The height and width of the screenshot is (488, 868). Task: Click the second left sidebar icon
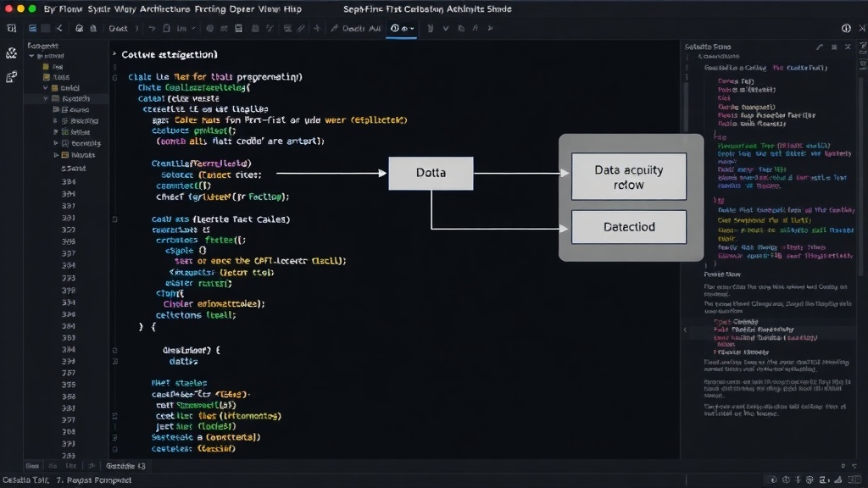[11, 77]
